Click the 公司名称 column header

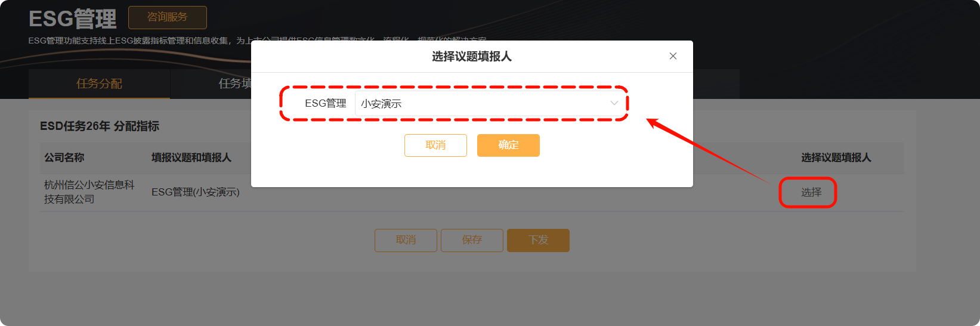tap(64, 158)
